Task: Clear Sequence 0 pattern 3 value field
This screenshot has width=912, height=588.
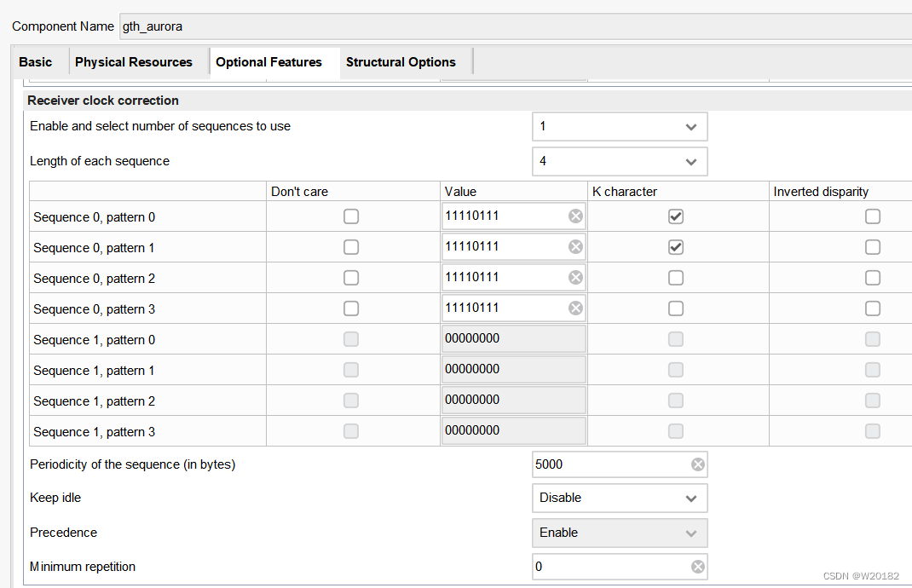Action: pyautogui.click(x=575, y=308)
